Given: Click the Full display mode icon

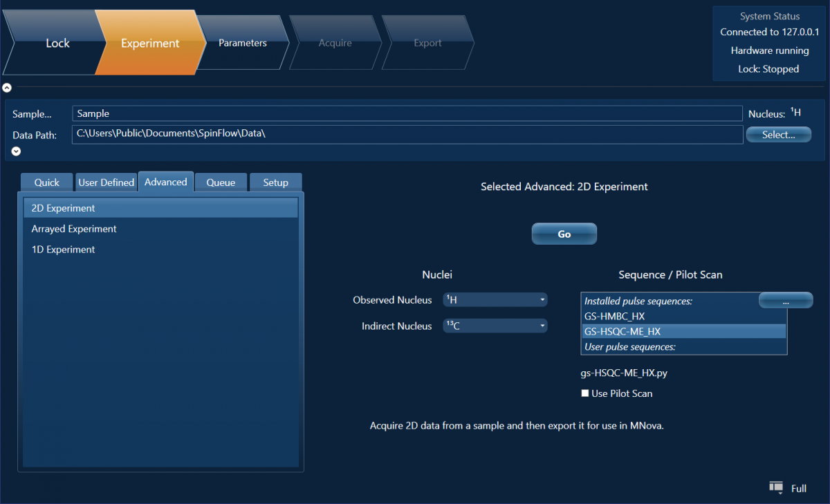Looking at the screenshot, I should [776, 488].
